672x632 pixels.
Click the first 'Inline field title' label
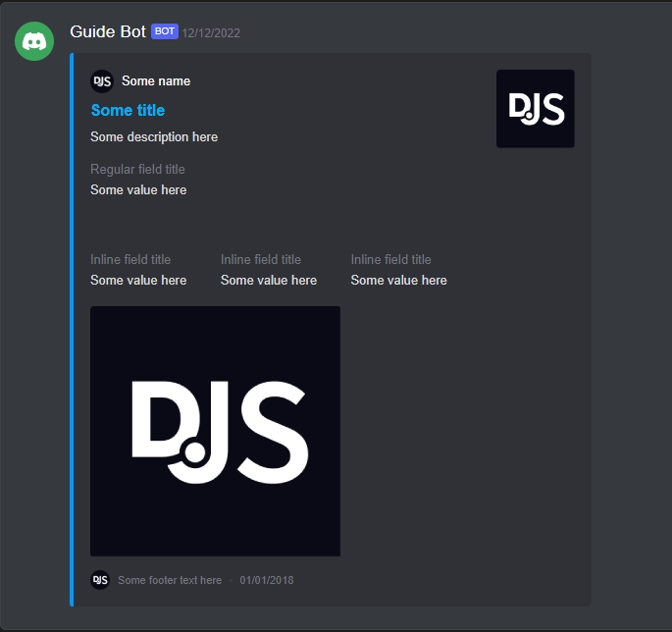[x=130, y=259]
